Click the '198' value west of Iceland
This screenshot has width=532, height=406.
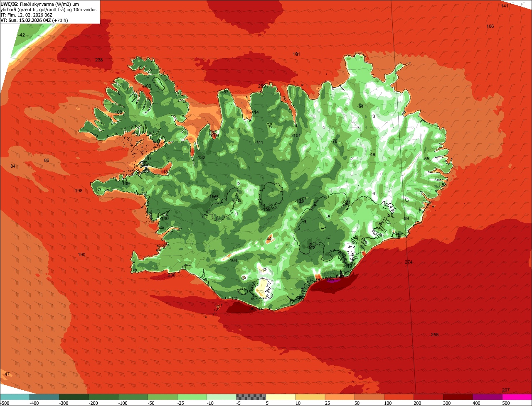(79, 191)
